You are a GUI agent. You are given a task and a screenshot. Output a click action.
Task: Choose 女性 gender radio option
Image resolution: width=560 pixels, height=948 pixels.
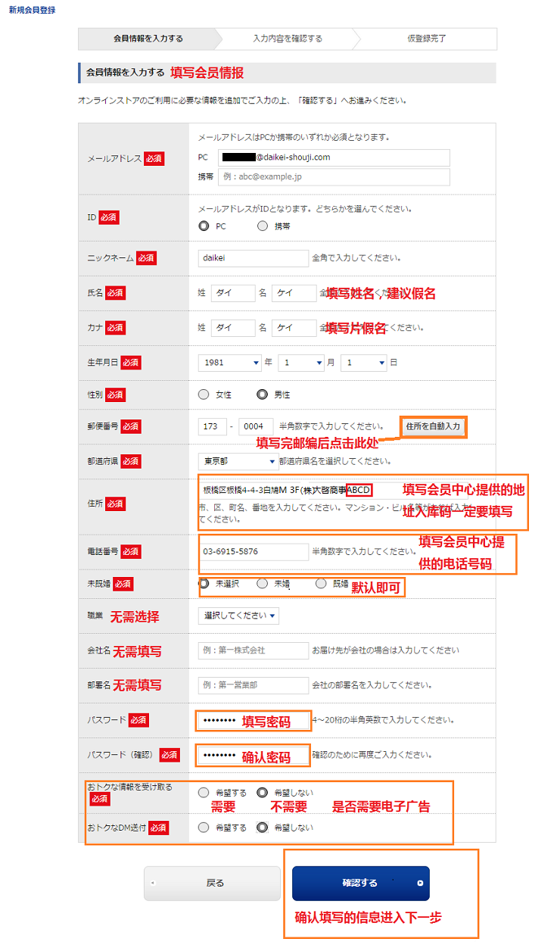coord(203,394)
